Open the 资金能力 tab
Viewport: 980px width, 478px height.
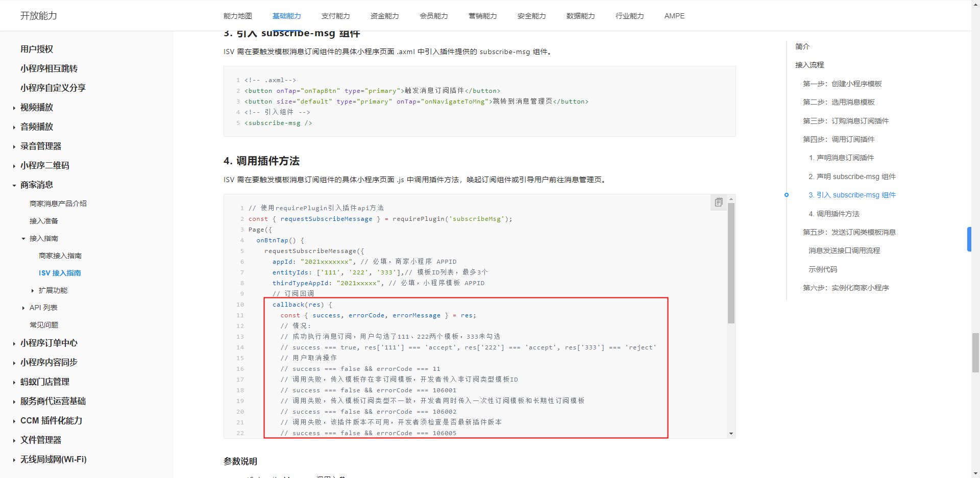385,16
